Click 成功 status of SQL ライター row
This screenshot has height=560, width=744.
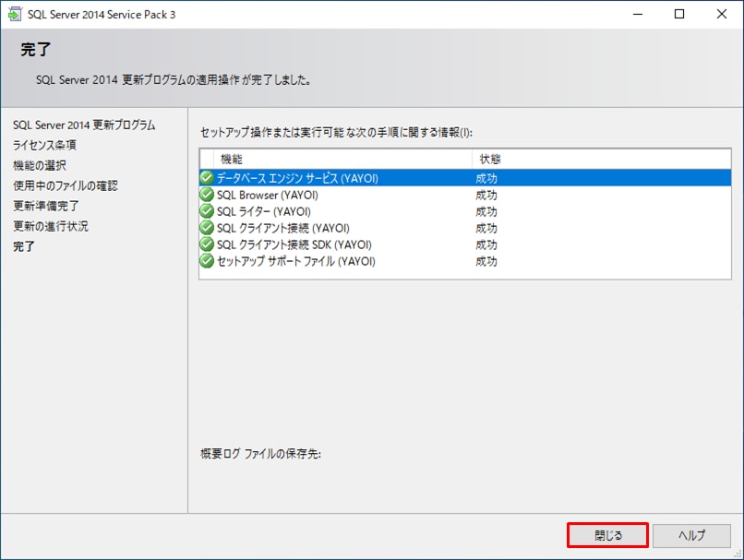coord(486,211)
